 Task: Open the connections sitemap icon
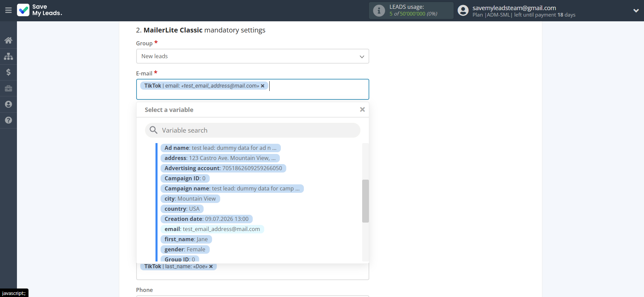(x=8, y=56)
